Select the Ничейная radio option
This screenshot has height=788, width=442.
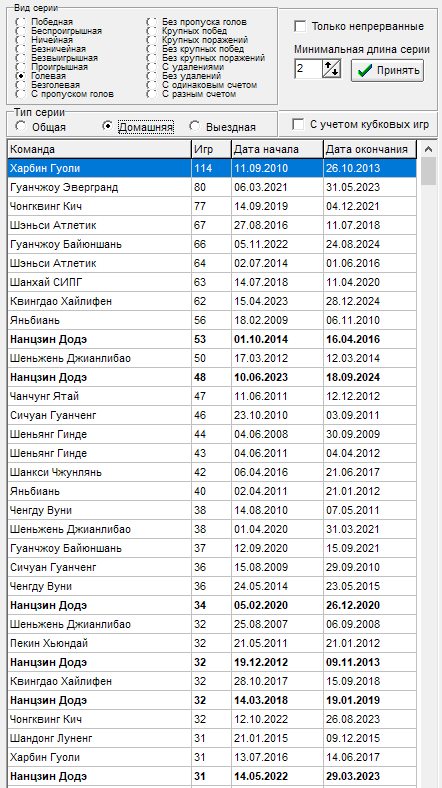pos(21,40)
